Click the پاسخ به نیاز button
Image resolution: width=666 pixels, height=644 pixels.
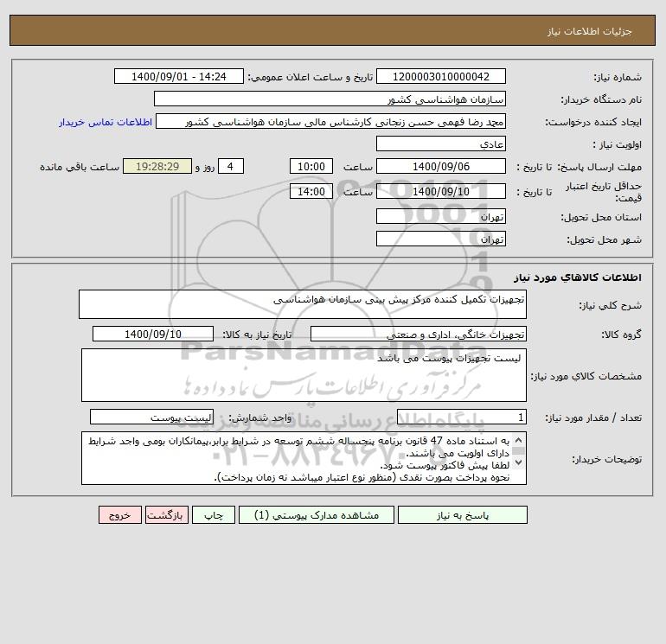[463, 515]
